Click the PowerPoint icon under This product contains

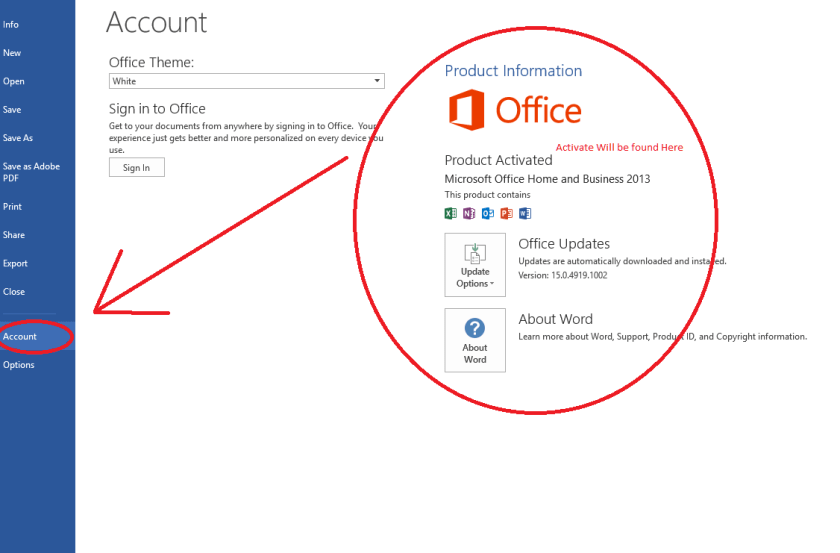tap(506, 213)
